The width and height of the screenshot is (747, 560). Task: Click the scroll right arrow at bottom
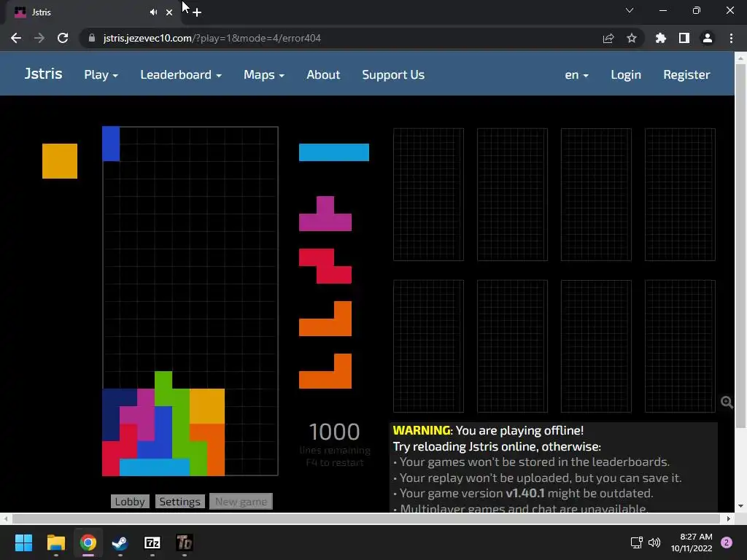click(x=729, y=518)
